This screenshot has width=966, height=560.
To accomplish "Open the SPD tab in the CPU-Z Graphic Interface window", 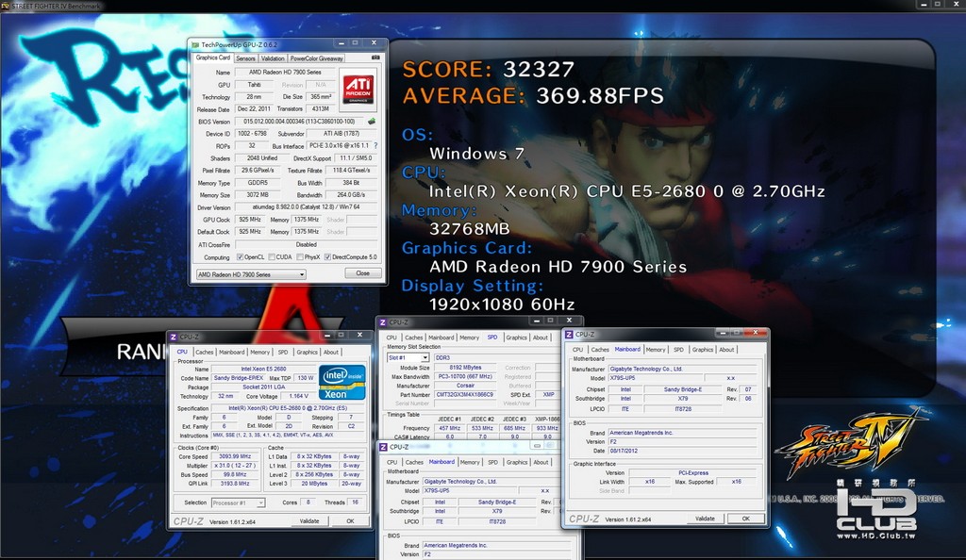I will (x=678, y=350).
